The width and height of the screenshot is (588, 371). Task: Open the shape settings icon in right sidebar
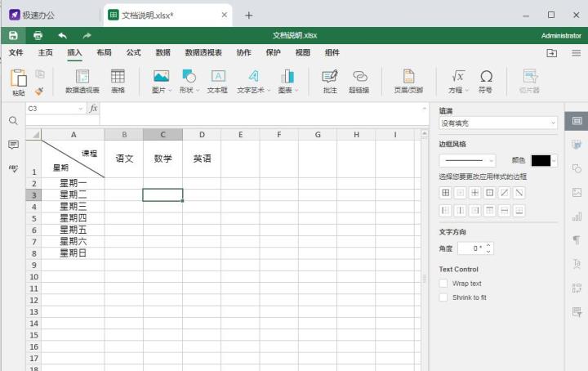[x=577, y=168]
